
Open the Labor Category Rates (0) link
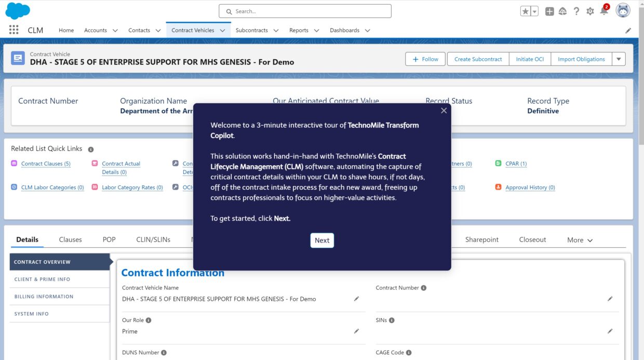coord(132,188)
